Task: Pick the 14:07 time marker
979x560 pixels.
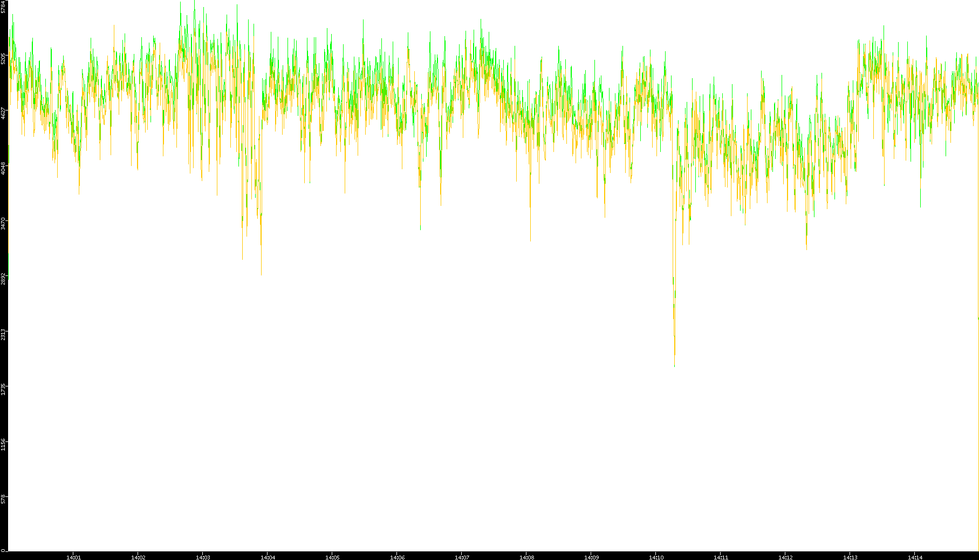Action: point(462,557)
